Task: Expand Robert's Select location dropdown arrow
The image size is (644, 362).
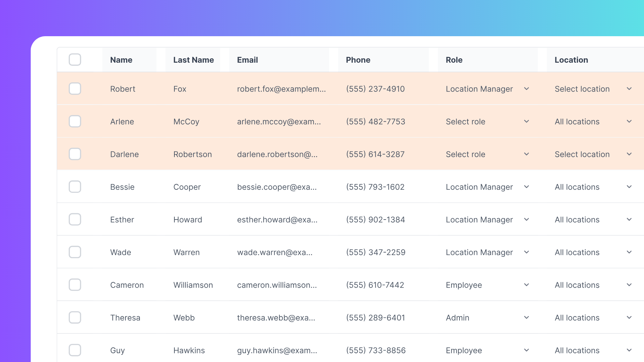Action: pyautogui.click(x=629, y=89)
